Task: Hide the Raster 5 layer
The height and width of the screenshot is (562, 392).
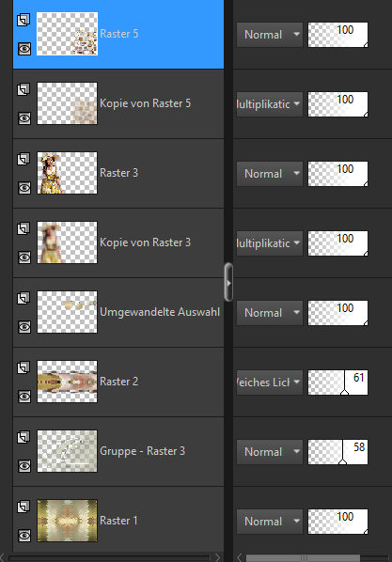Action: (x=24, y=49)
